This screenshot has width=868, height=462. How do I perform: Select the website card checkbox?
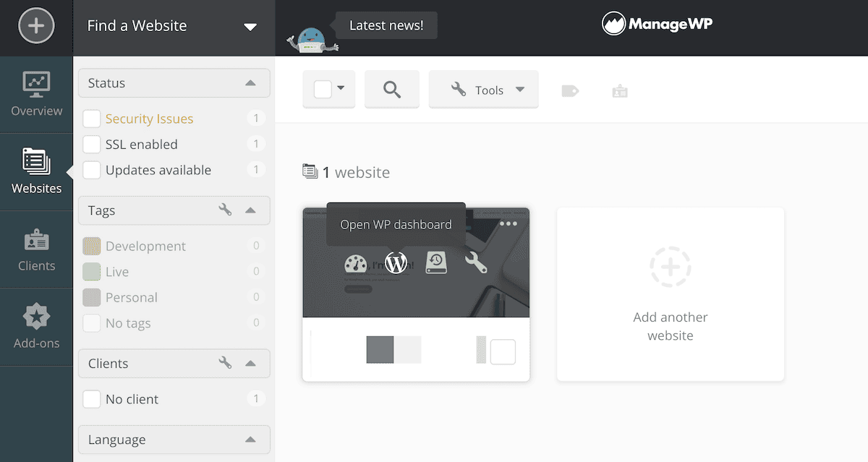(503, 351)
